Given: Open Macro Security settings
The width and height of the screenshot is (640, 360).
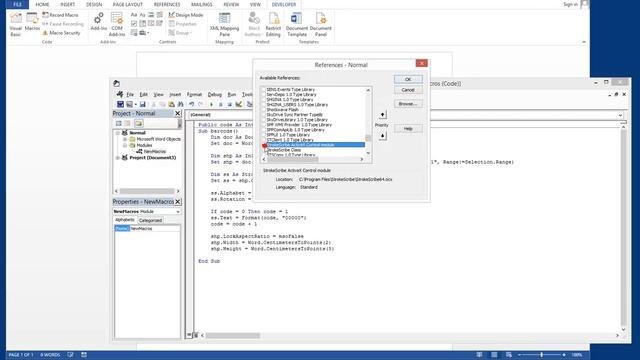Looking at the screenshot, I should pos(61,33).
